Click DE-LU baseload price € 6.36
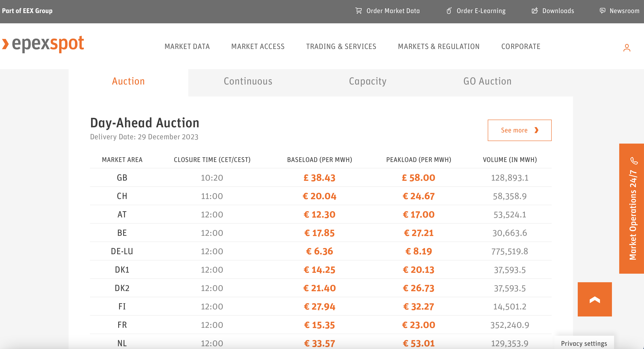Screen dimensions: 644x349 click(x=319, y=251)
